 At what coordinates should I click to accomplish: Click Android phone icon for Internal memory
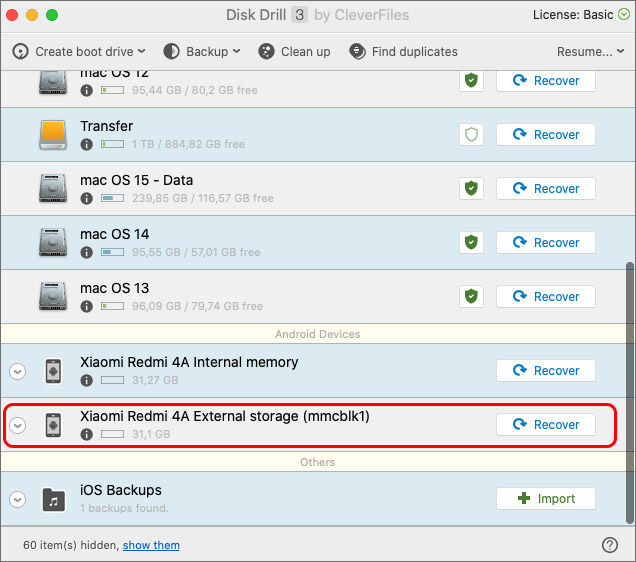tap(53, 371)
